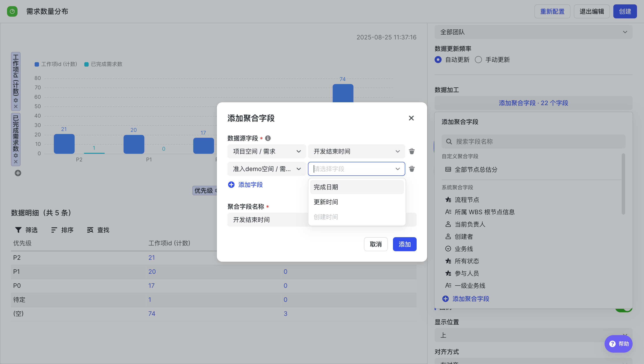644x364 pixels.
Task: Click the 筛选 filter icon
Action: click(x=18, y=230)
